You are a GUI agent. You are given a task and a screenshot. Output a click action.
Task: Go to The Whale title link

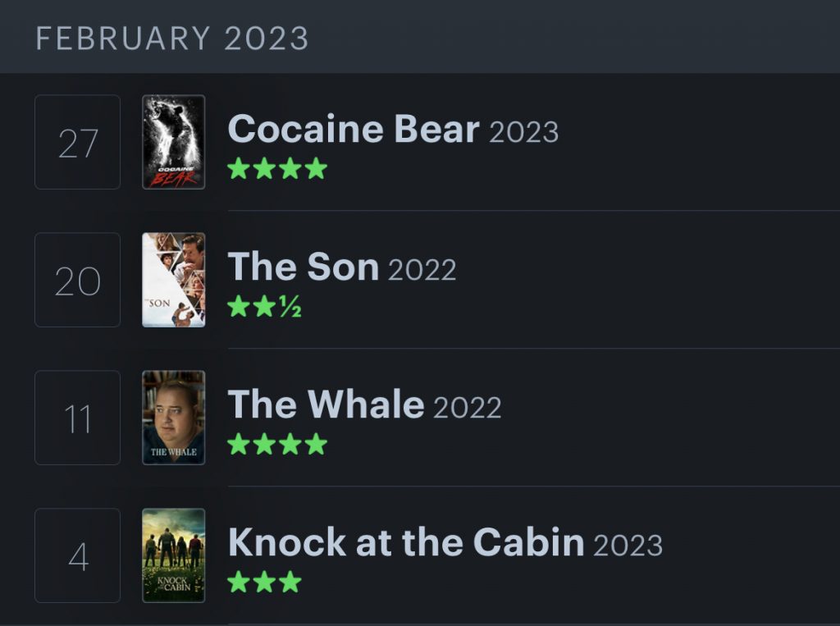[x=326, y=405]
